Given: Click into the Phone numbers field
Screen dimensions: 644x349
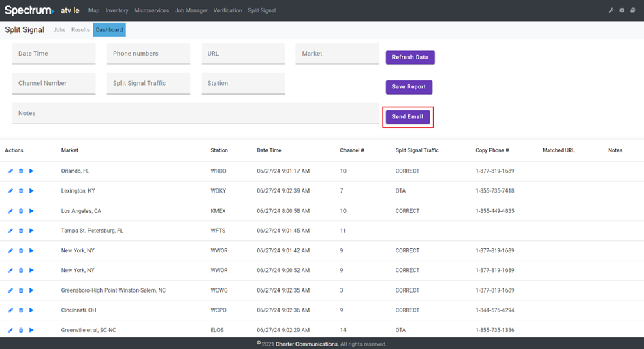Looking at the screenshot, I should [148, 54].
